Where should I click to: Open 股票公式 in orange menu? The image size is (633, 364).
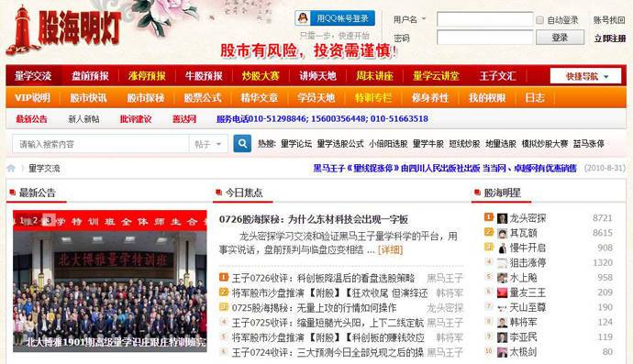(202, 97)
